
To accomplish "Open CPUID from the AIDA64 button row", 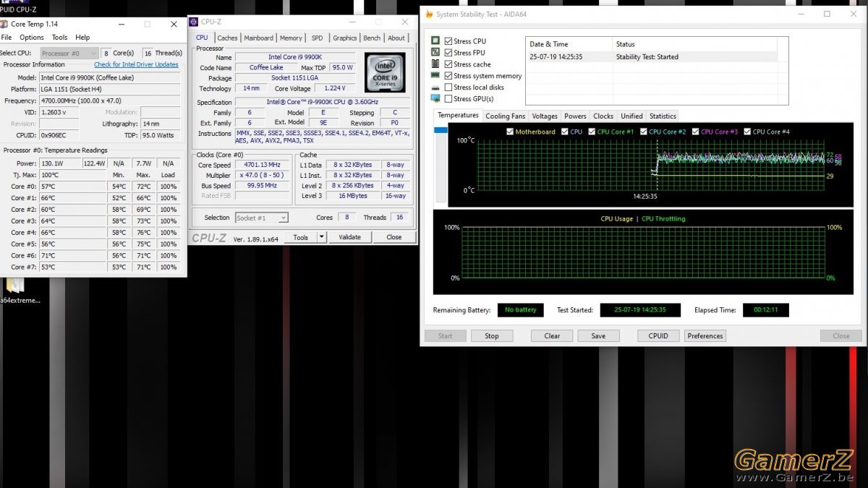I will (658, 335).
